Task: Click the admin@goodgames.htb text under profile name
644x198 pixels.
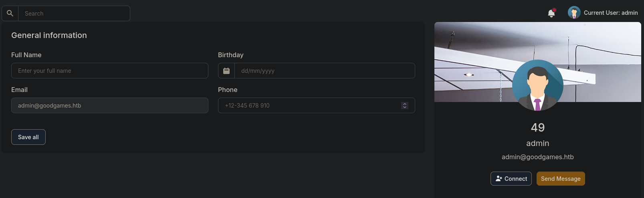Action: click(538, 157)
